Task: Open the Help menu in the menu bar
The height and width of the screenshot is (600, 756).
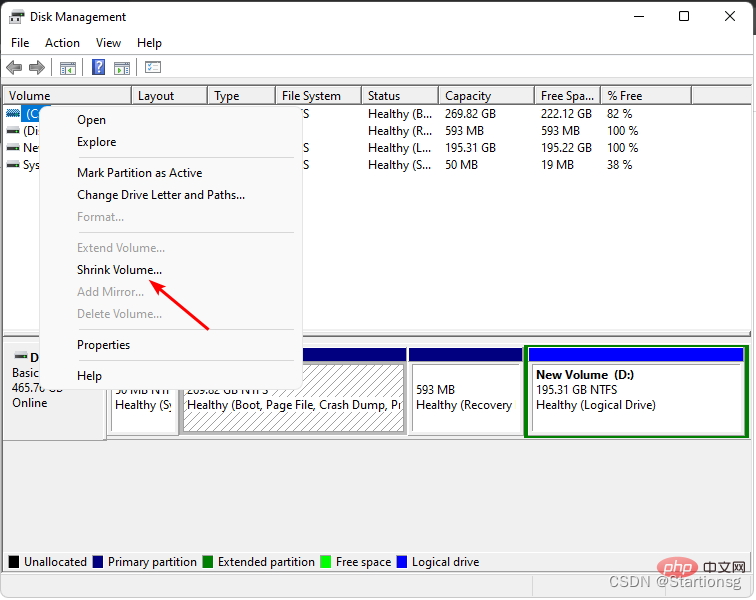Action: (149, 43)
